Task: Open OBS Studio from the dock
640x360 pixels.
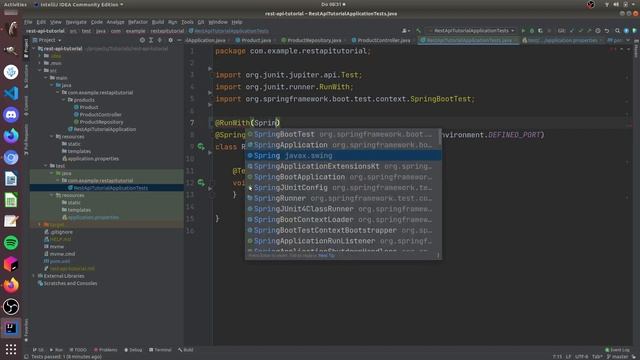Action: click(11, 307)
